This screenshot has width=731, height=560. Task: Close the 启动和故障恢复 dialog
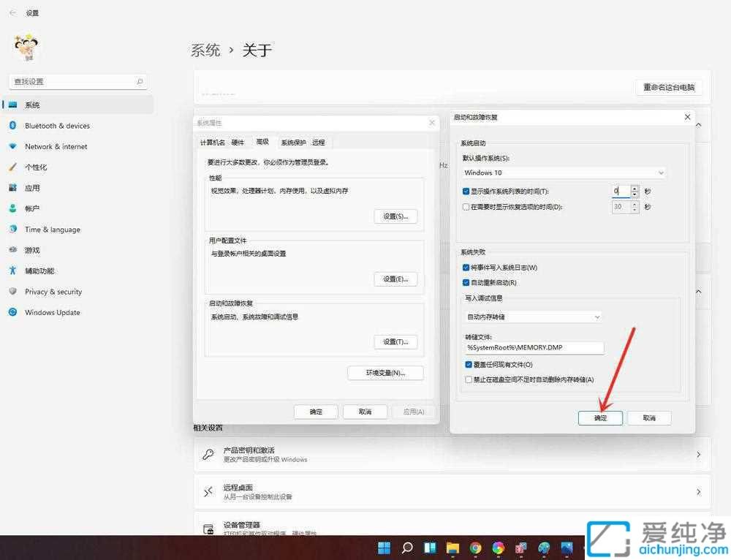pos(687,117)
